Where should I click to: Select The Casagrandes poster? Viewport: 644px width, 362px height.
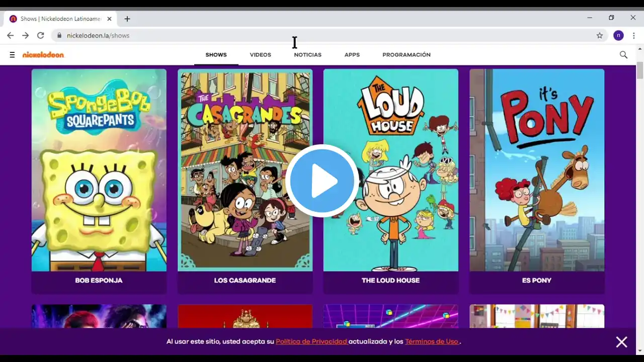coord(245,170)
